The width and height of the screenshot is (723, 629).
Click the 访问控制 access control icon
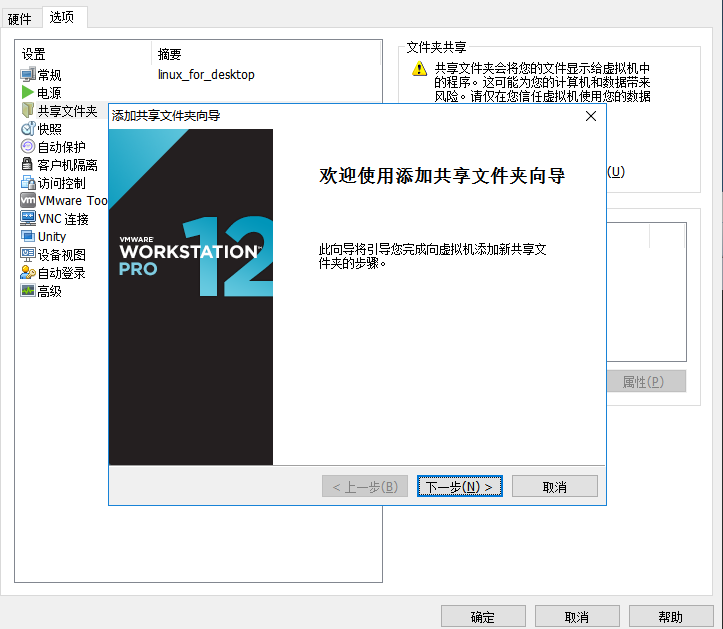28,183
